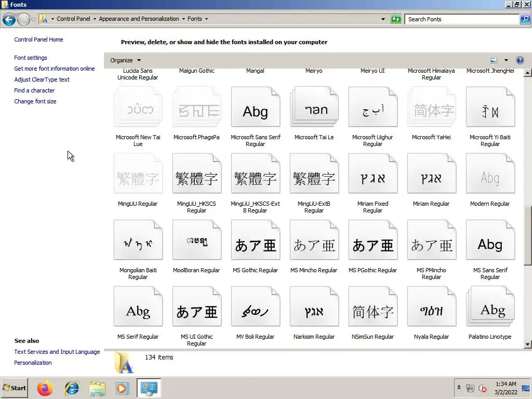Select the MingLiU_HKSCS-ExtB Regular font icon
532x399 pixels.
256,174
